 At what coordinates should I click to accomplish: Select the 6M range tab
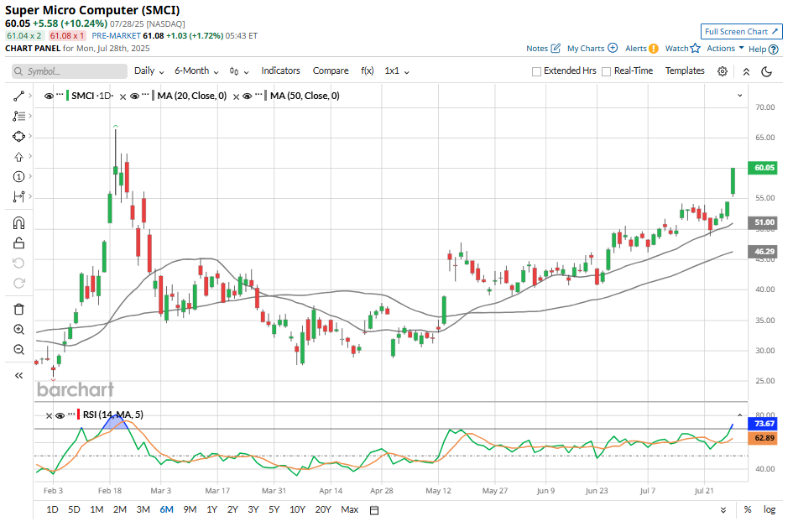tap(166, 509)
